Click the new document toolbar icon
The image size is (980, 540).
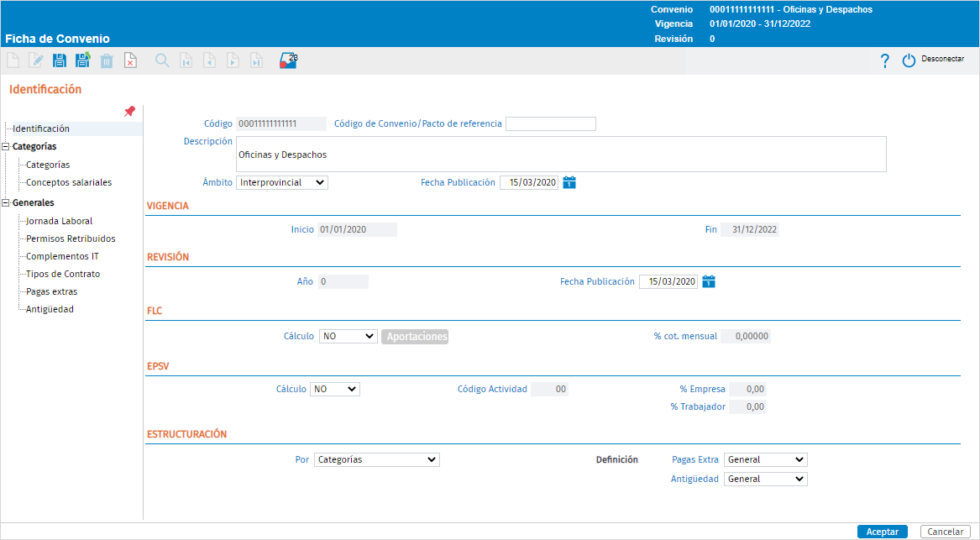click(x=13, y=60)
